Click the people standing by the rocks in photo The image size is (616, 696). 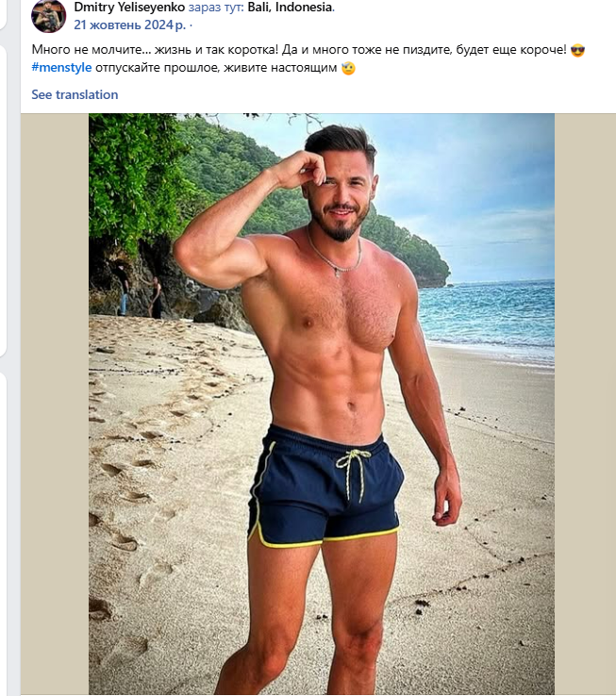(x=139, y=290)
